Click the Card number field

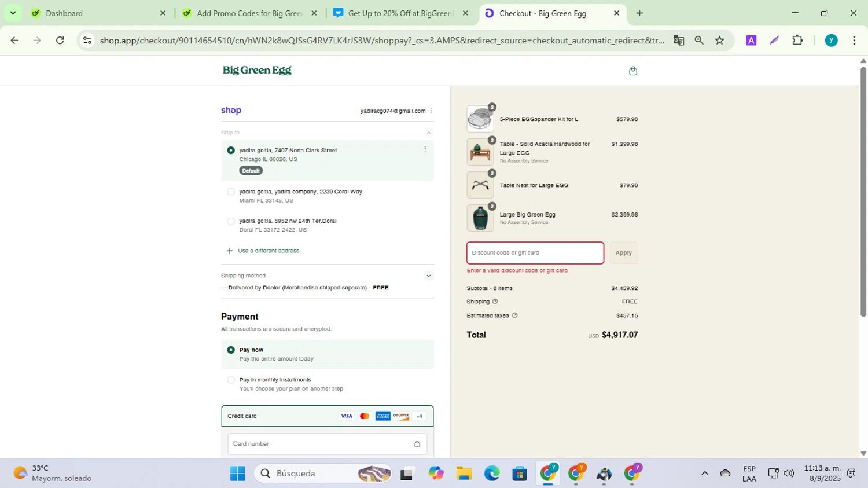327,444
